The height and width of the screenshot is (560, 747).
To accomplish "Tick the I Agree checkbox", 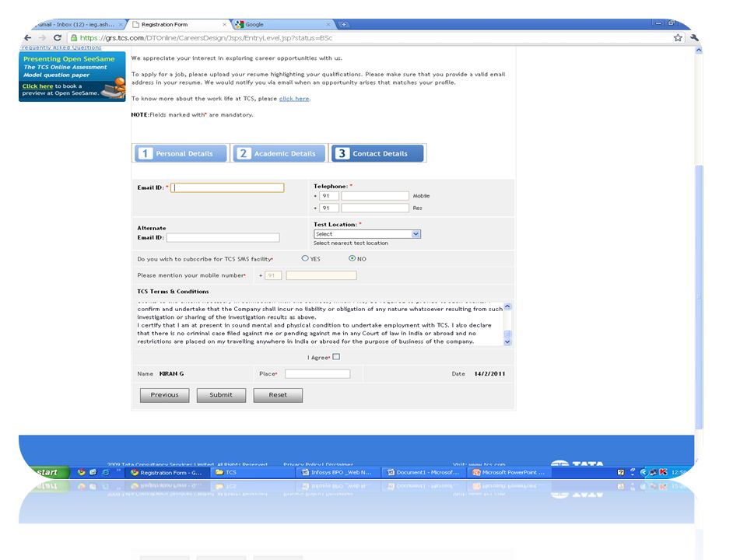I will pyautogui.click(x=336, y=357).
